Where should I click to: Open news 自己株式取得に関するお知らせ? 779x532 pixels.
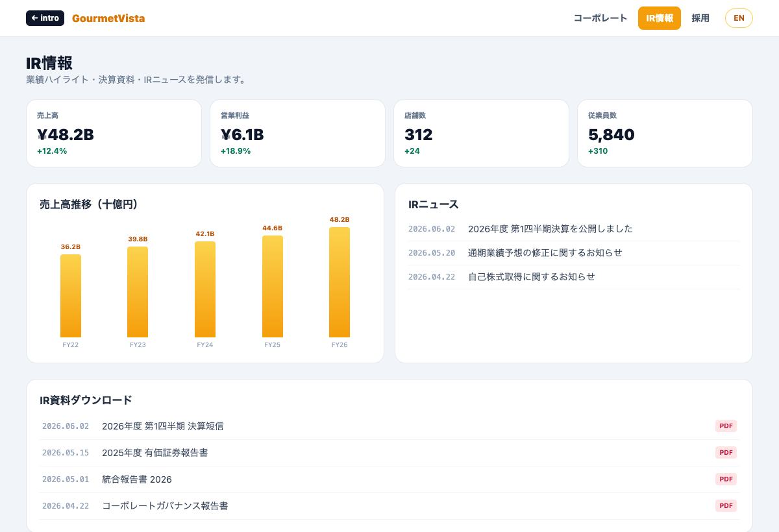point(574,277)
